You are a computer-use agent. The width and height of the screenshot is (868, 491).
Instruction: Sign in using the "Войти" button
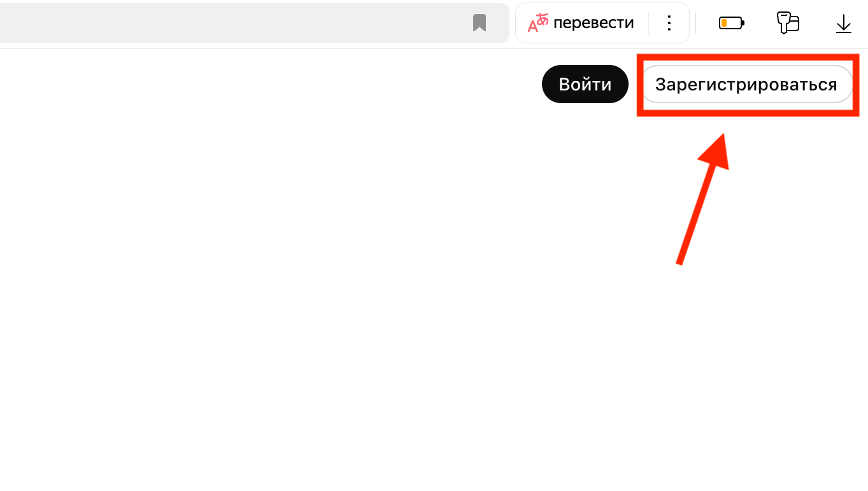[585, 84]
